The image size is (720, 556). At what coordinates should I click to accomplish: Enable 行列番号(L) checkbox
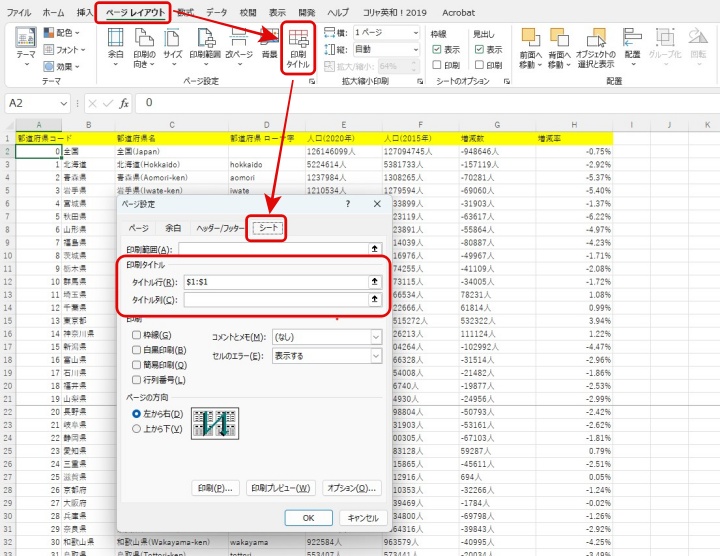136,380
